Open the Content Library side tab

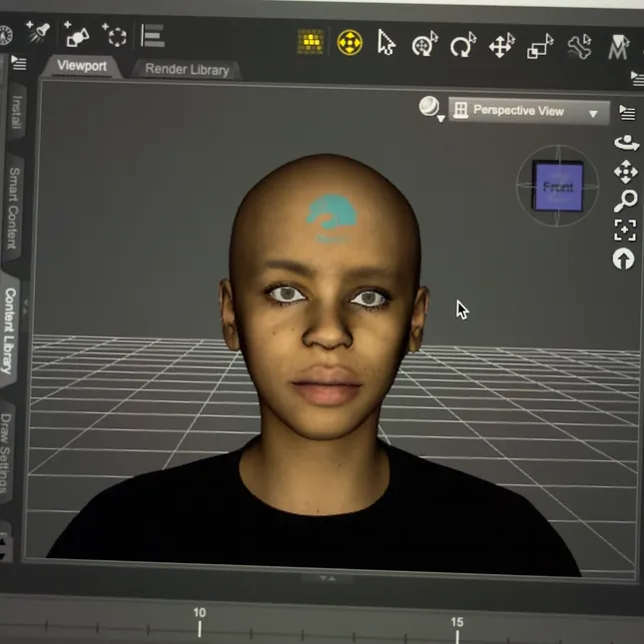click(10, 330)
